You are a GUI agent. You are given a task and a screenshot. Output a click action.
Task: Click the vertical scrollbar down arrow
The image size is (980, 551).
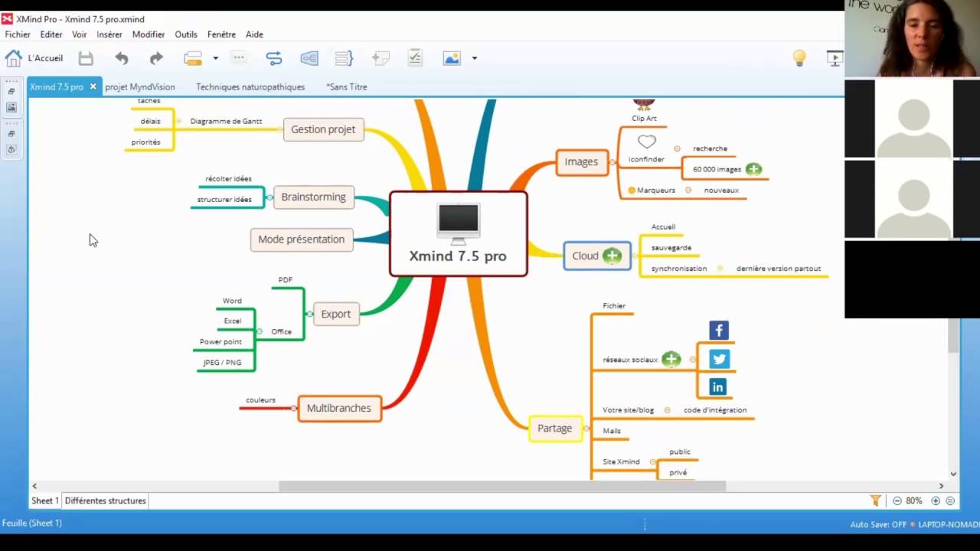(953, 474)
